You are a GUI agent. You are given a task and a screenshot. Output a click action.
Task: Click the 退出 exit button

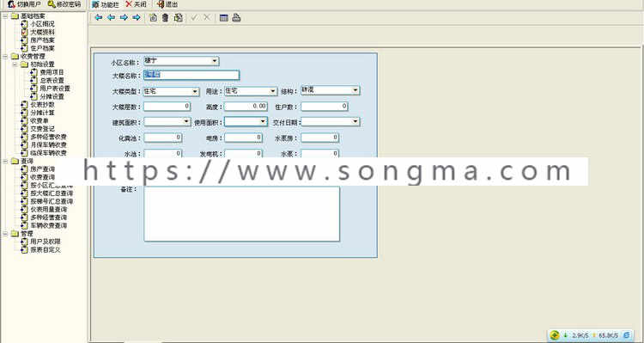pos(167,4)
